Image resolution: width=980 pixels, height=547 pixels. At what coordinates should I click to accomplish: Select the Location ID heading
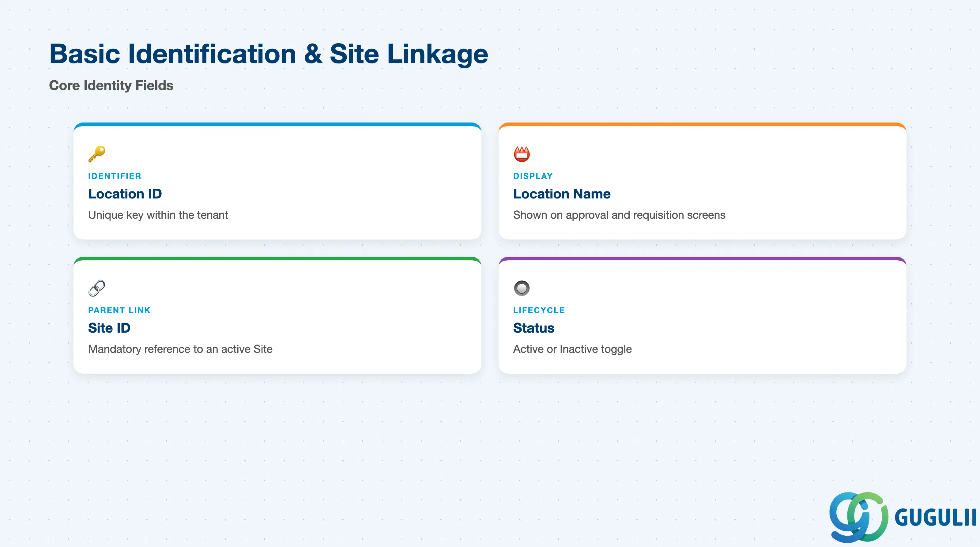125,194
